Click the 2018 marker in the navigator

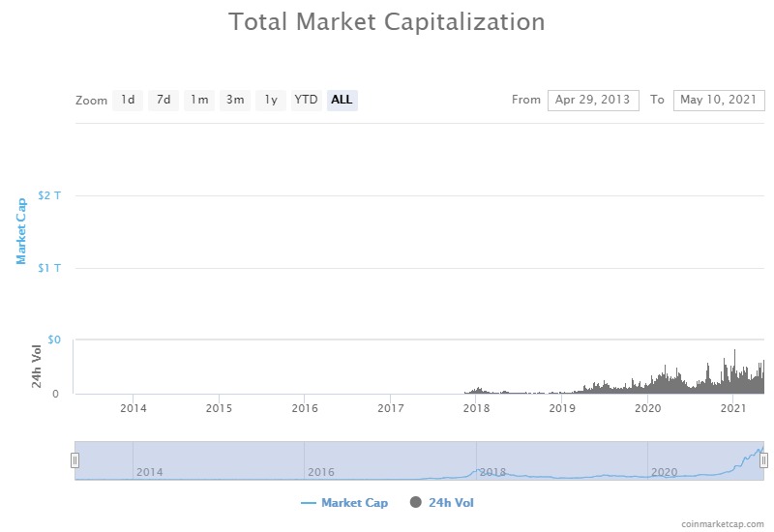click(x=492, y=472)
